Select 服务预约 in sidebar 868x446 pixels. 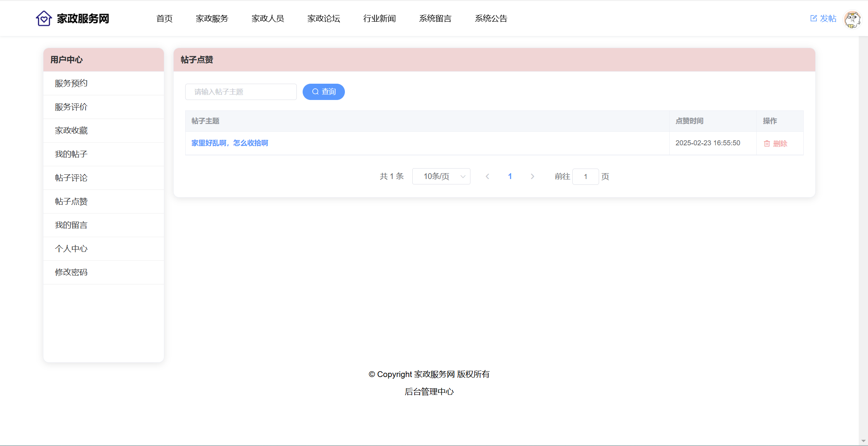71,83
